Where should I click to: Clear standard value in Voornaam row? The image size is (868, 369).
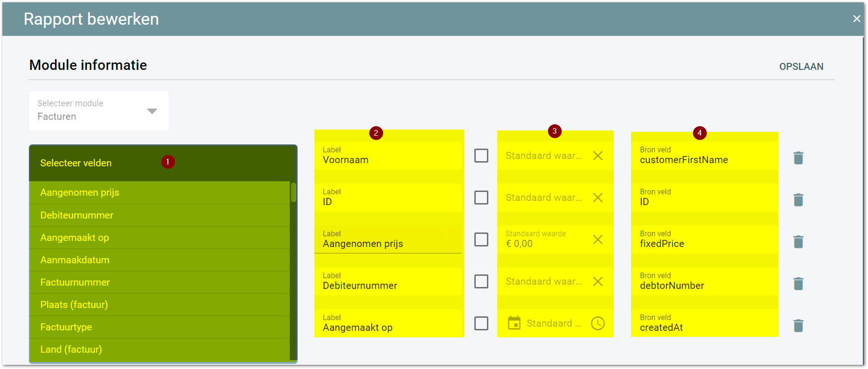[x=597, y=156]
